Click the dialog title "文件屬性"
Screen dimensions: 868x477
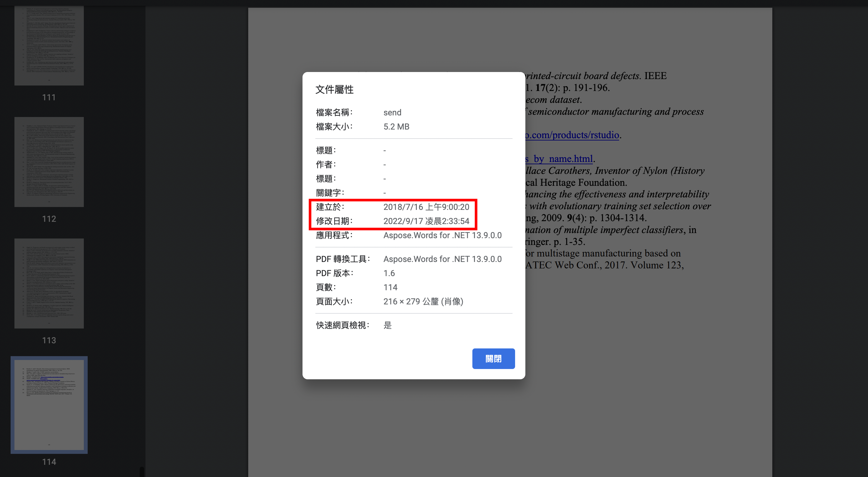[334, 89]
